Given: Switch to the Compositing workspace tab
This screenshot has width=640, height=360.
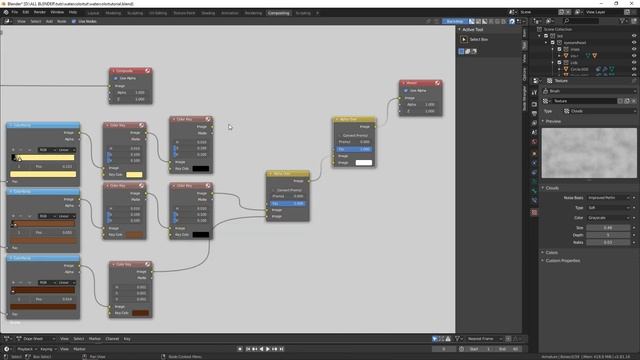Looking at the screenshot, I should click(x=278, y=13).
